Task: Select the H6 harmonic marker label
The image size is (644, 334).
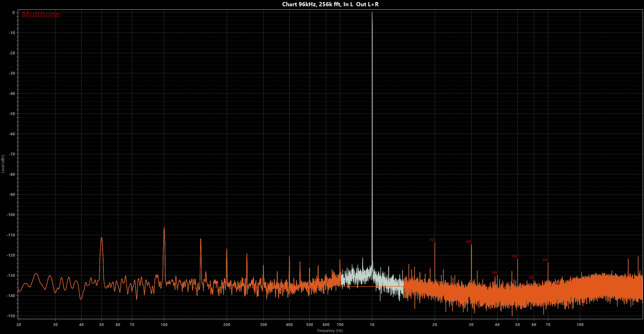Action: (x=531, y=277)
